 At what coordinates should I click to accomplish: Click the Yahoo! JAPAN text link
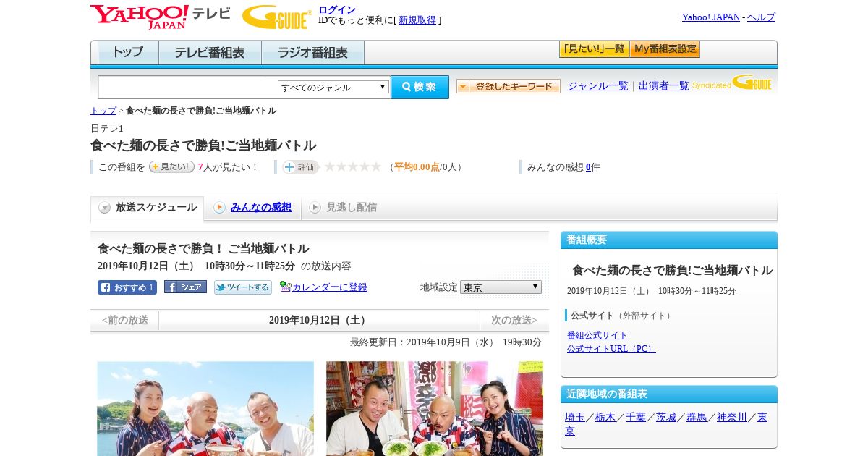pos(711,17)
